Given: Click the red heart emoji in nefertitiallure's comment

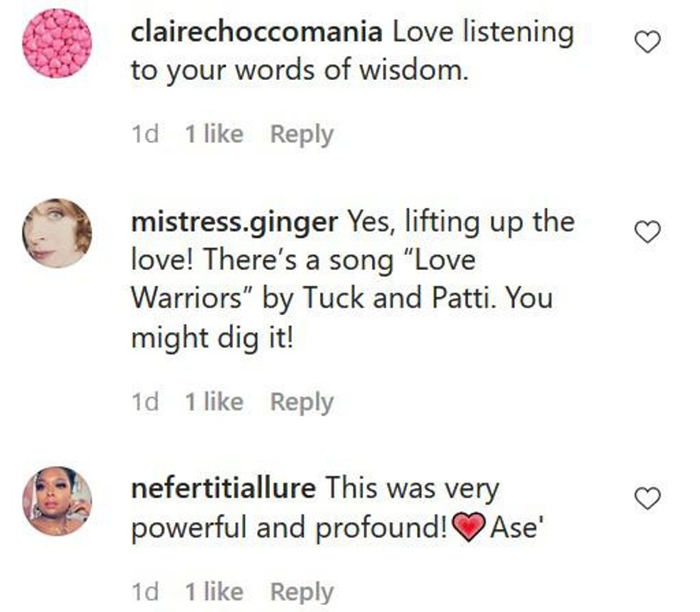Looking at the screenshot, I should click(469, 527).
